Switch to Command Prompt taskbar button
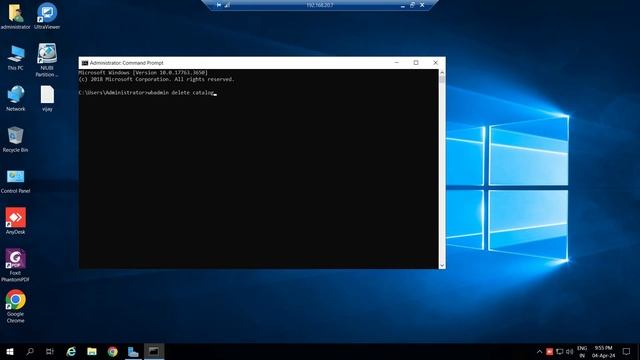640x360 pixels. tap(154, 351)
